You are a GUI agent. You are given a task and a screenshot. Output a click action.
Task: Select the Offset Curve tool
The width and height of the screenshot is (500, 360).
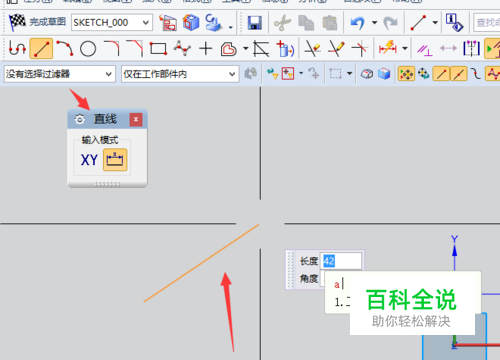[229, 49]
